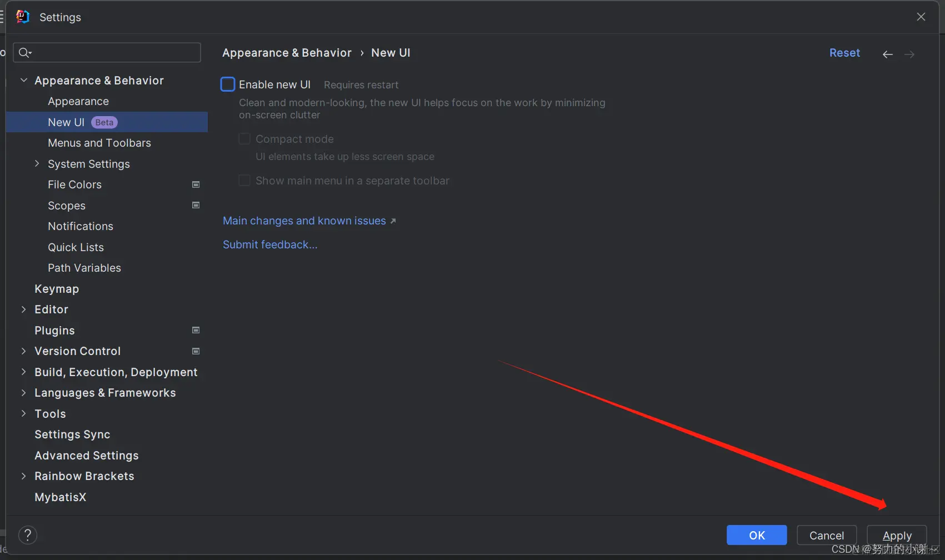Close the Settings dialog
Viewport: 945px width, 560px height.
(x=921, y=17)
